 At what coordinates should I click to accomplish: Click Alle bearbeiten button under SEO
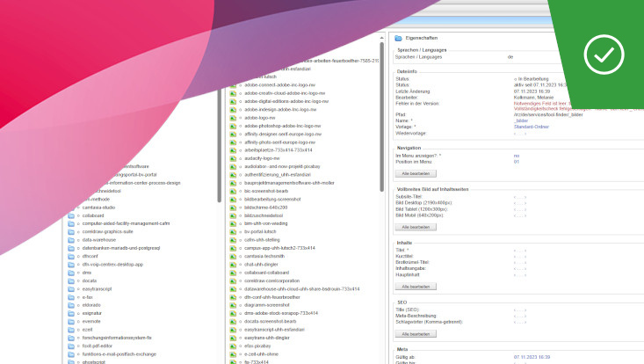[416, 334]
